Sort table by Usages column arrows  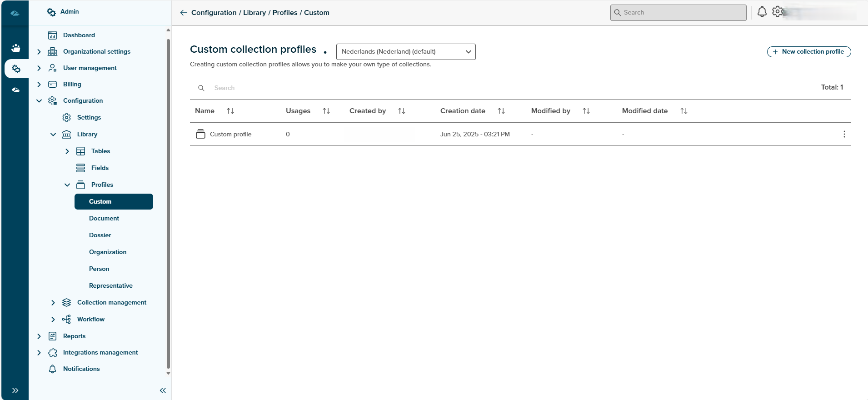(x=326, y=111)
